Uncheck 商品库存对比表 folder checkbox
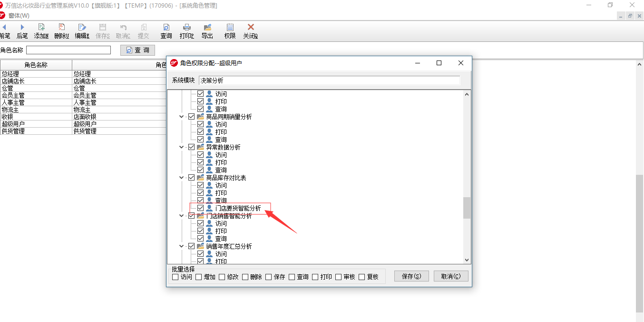The width and height of the screenshot is (644, 322). tap(191, 178)
